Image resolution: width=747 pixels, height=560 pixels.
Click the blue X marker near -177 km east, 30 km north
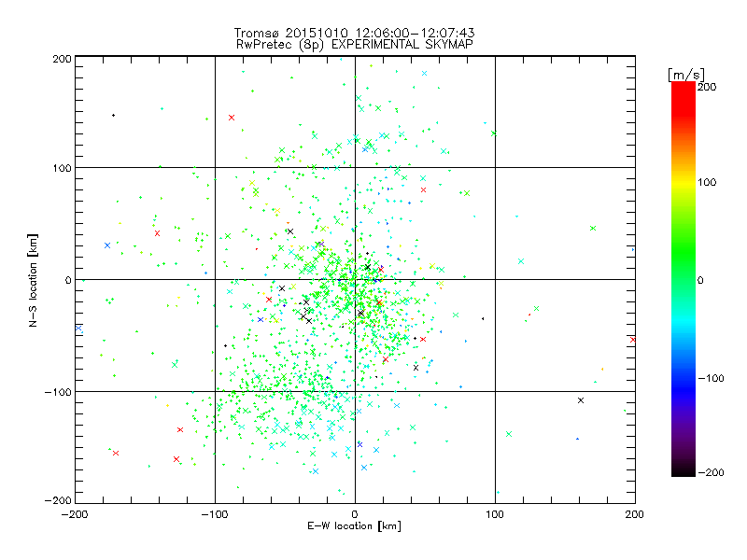(x=107, y=245)
